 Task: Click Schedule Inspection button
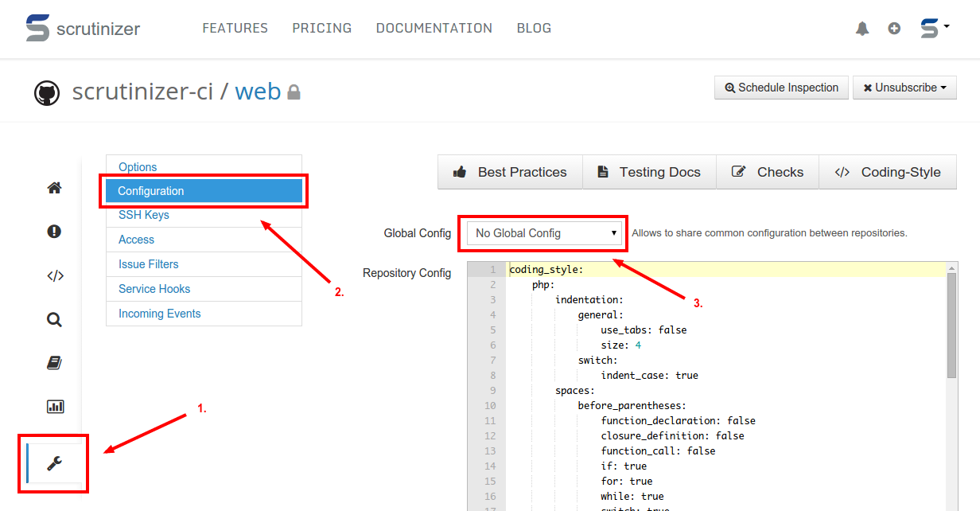click(x=781, y=88)
